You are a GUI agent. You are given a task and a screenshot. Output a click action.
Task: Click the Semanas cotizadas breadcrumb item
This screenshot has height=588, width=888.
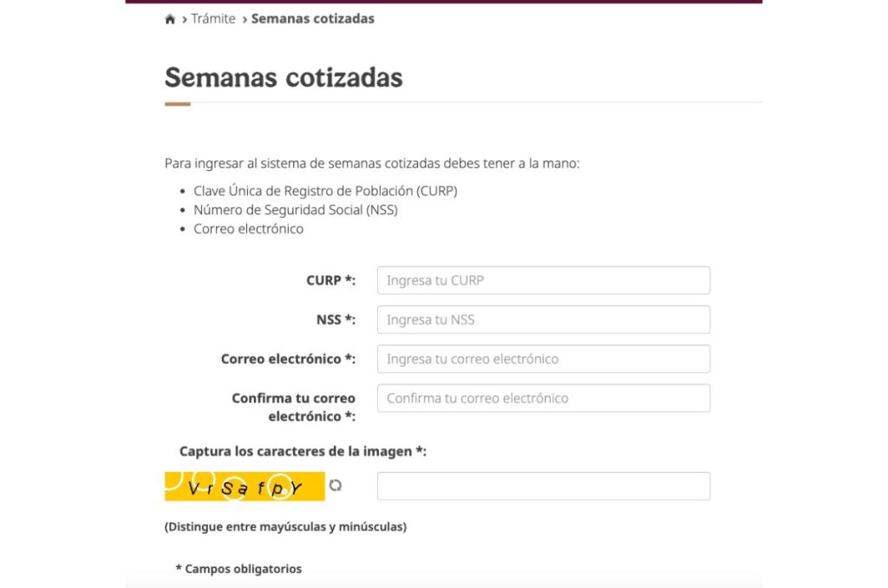tap(312, 18)
